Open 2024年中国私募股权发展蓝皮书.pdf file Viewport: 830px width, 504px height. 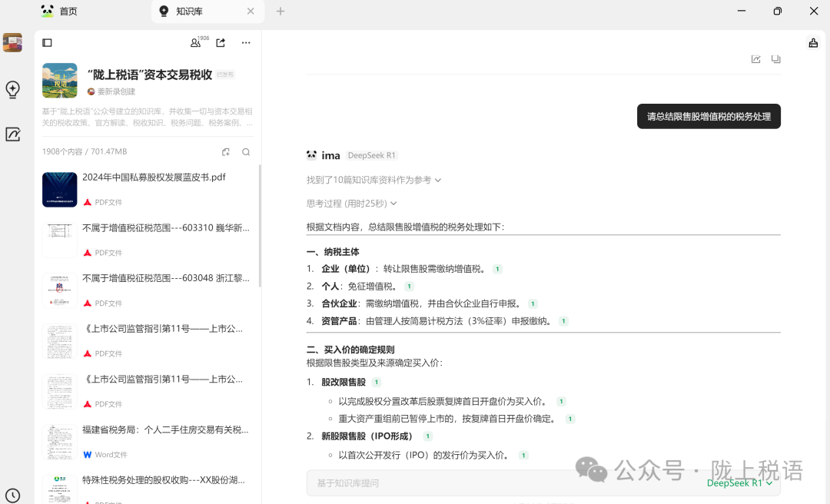pyautogui.click(x=154, y=177)
